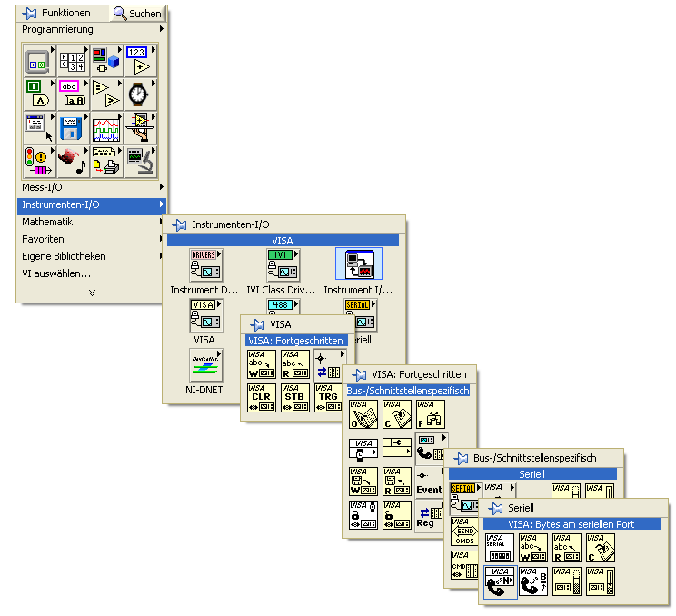
Task: Select the VISA TRG trigger icon
Action: 328,398
